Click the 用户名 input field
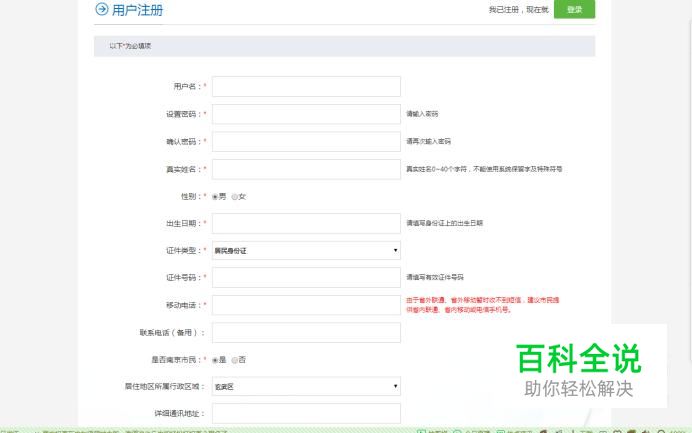The image size is (692, 433). [306, 87]
